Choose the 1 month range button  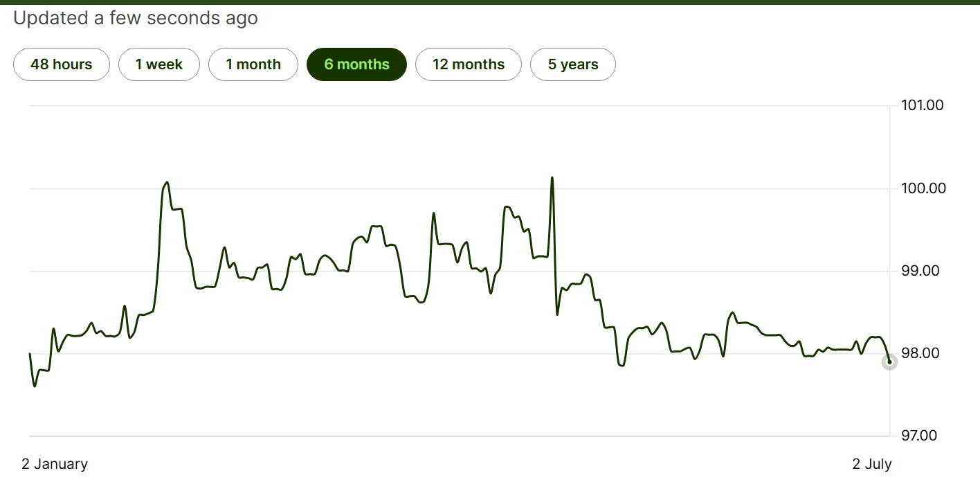tap(253, 64)
